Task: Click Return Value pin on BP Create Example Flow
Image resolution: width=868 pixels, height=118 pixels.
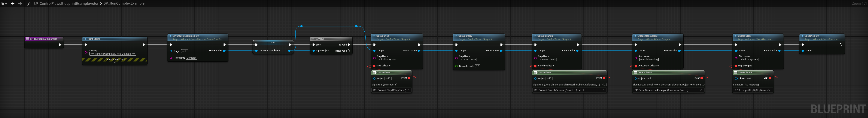Action: [x=224, y=51]
